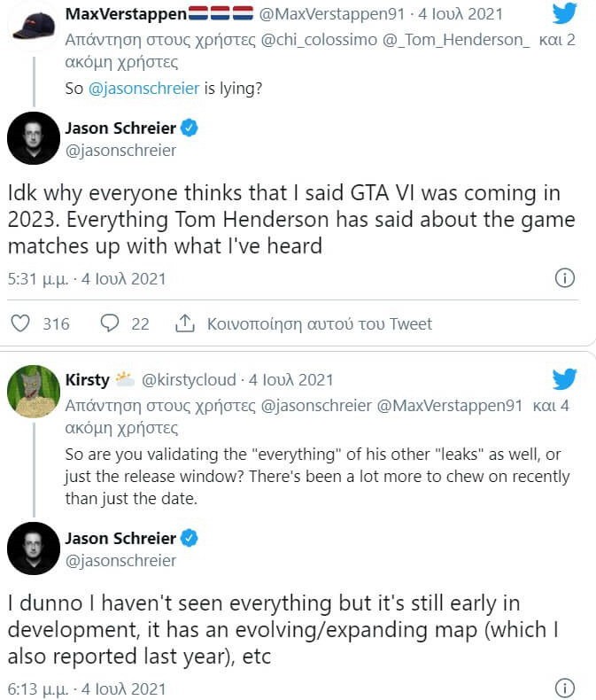Click Jason Schreier's verified badge in first tweet
The image size is (596, 700).
pyautogui.click(x=190, y=128)
